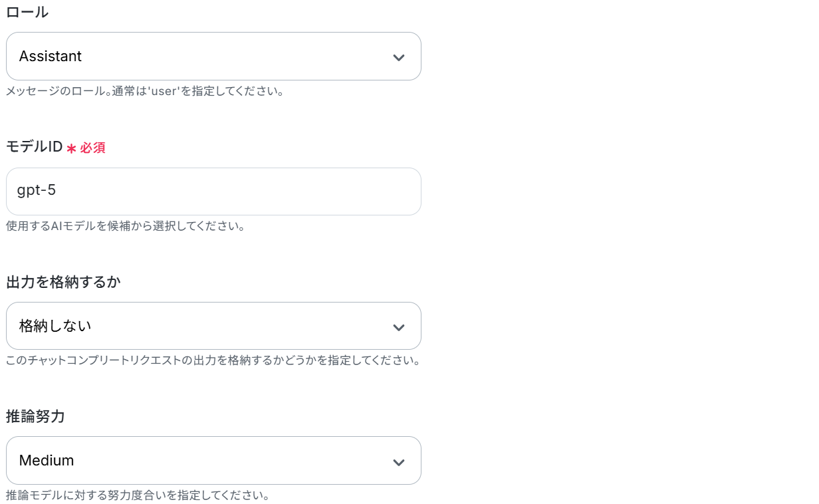Expand the dropdown showing Medium

coord(213,461)
